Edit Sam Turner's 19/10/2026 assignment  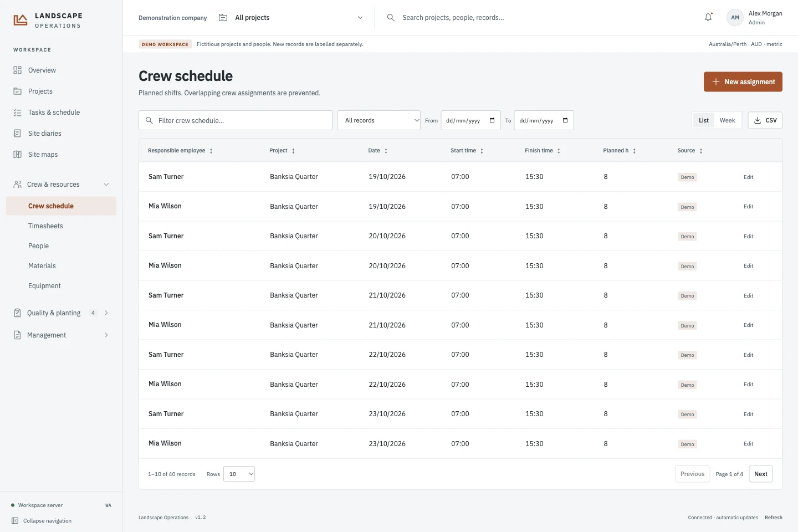tap(748, 177)
